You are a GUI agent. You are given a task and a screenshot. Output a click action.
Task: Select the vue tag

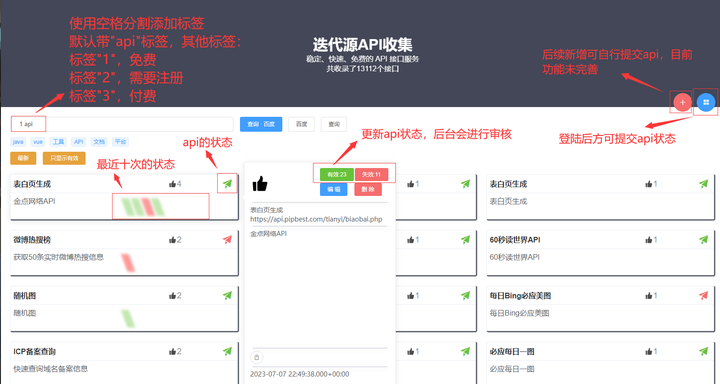(x=38, y=142)
